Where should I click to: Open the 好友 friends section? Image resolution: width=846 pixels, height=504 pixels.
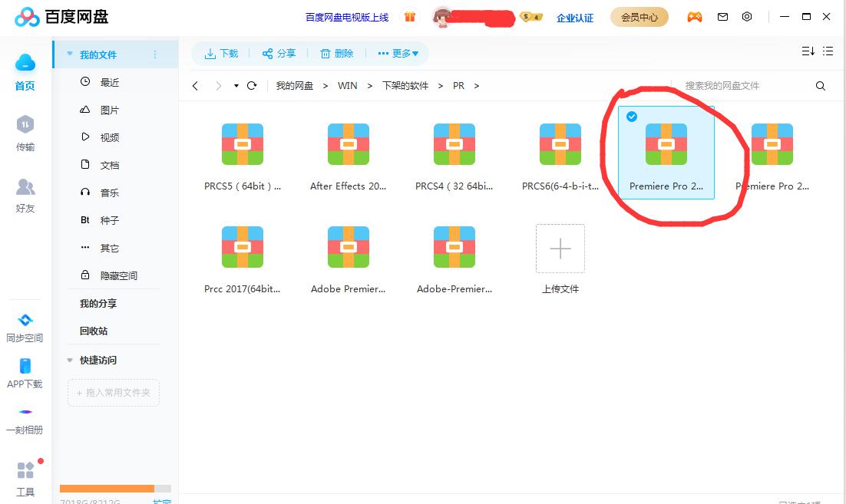coord(25,196)
